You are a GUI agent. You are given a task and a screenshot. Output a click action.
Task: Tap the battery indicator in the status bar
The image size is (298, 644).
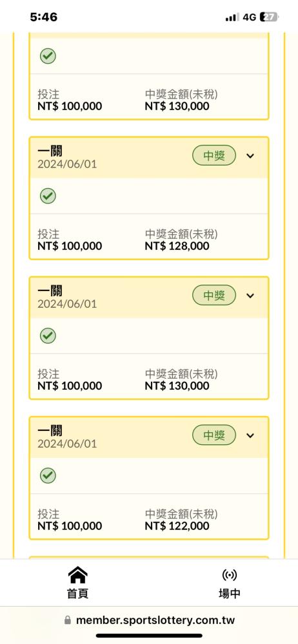tap(270, 17)
